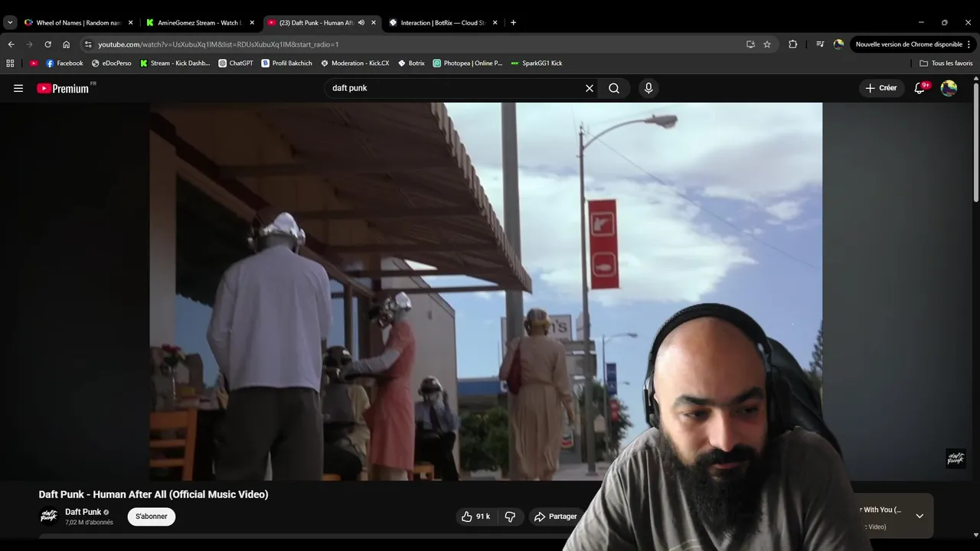Open Tous les favoris folder
980x551 pixels.
click(946, 64)
